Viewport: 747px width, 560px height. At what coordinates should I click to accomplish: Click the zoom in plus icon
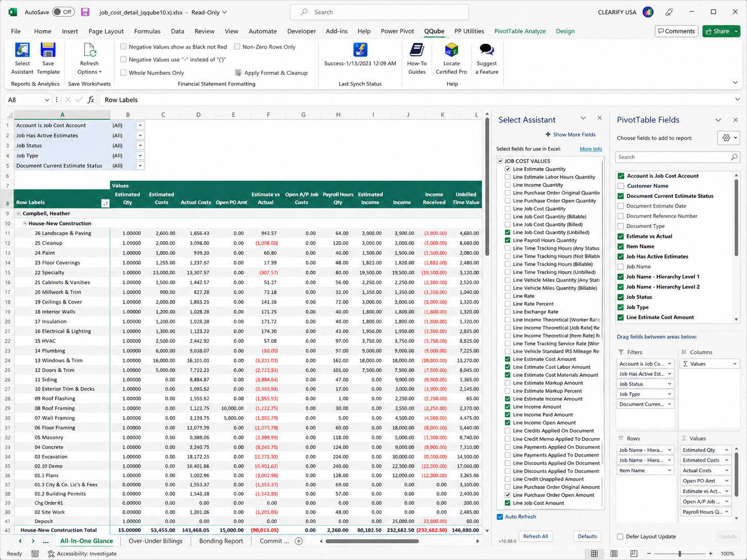click(710, 553)
